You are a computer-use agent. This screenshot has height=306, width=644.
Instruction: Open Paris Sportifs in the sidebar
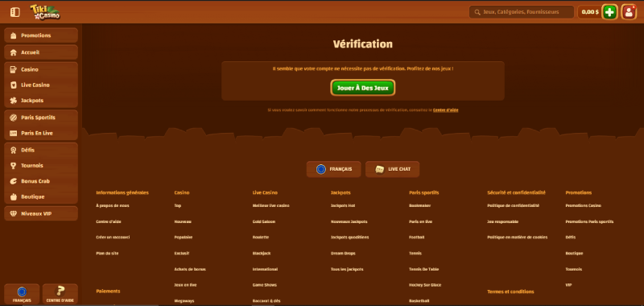(x=41, y=118)
